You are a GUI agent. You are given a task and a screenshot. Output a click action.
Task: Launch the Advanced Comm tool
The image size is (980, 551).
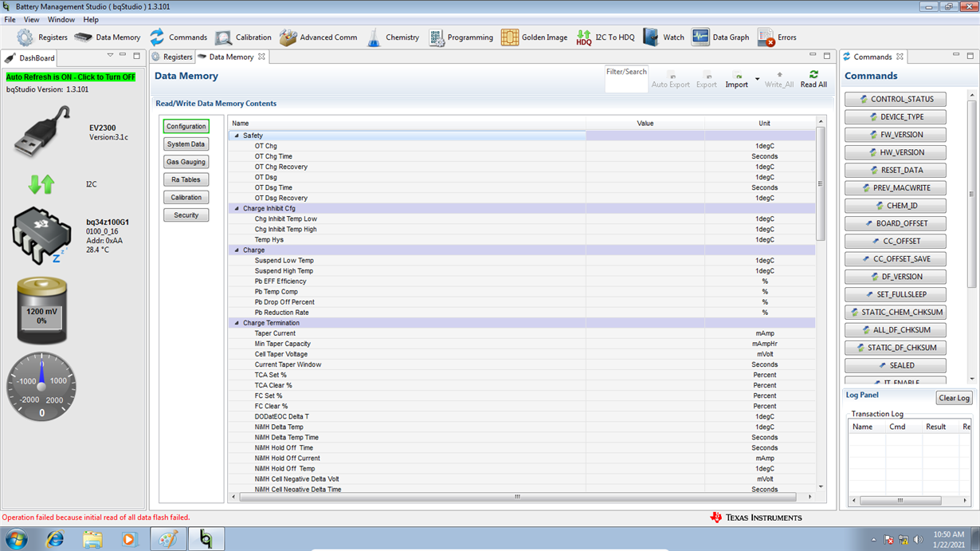point(288,37)
